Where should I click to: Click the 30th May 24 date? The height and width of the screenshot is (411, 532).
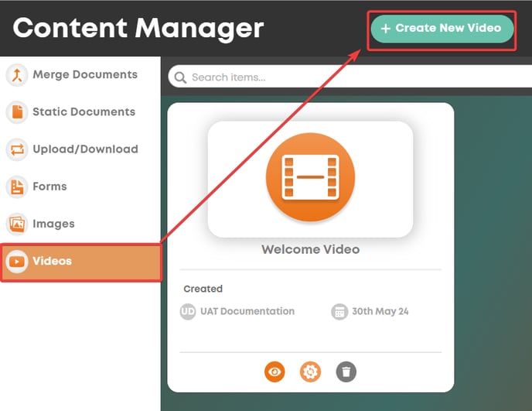[x=380, y=311]
